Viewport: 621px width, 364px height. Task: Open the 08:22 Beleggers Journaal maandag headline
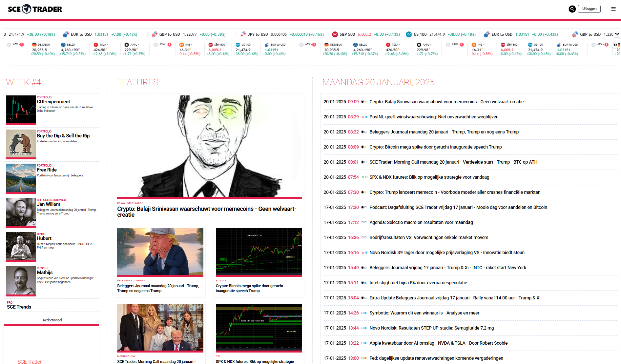pyautogui.click(x=444, y=132)
